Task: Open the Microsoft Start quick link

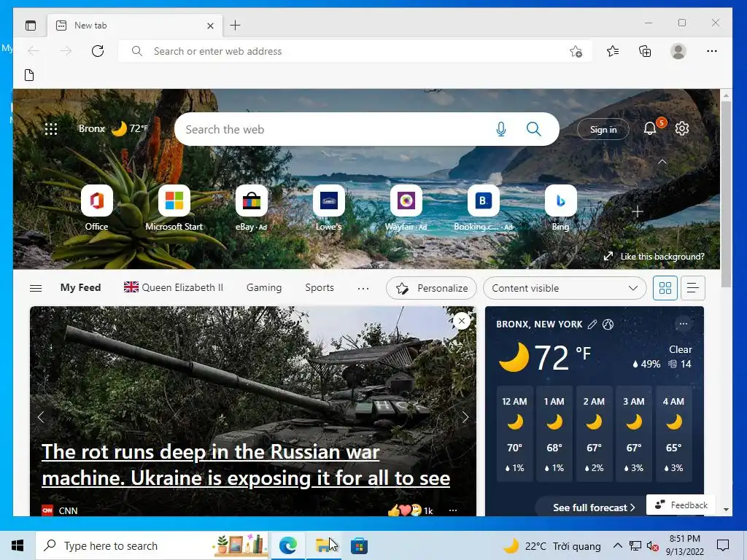Action: pyautogui.click(x=174, y=208)
